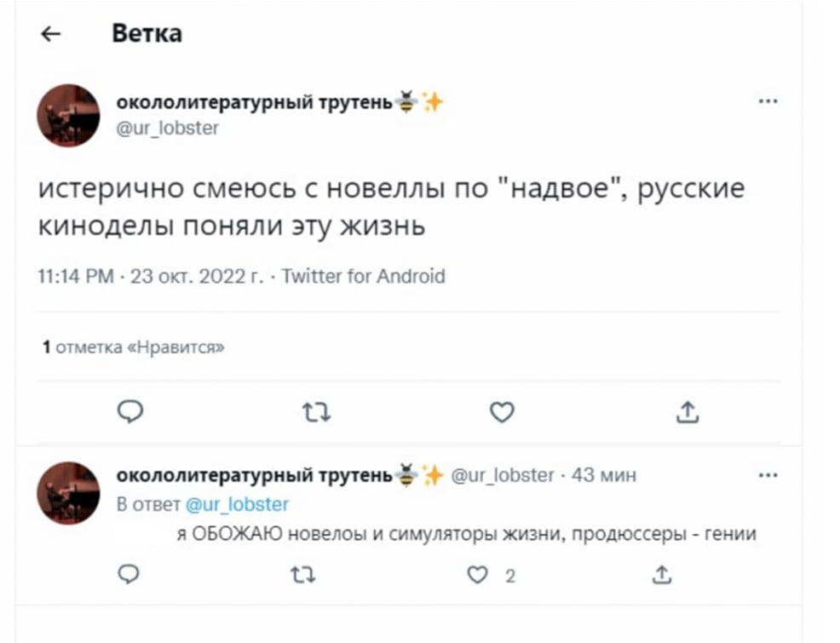
Task: Click the @ur_lobster handle under author name
Action: [x=167, y=128]
